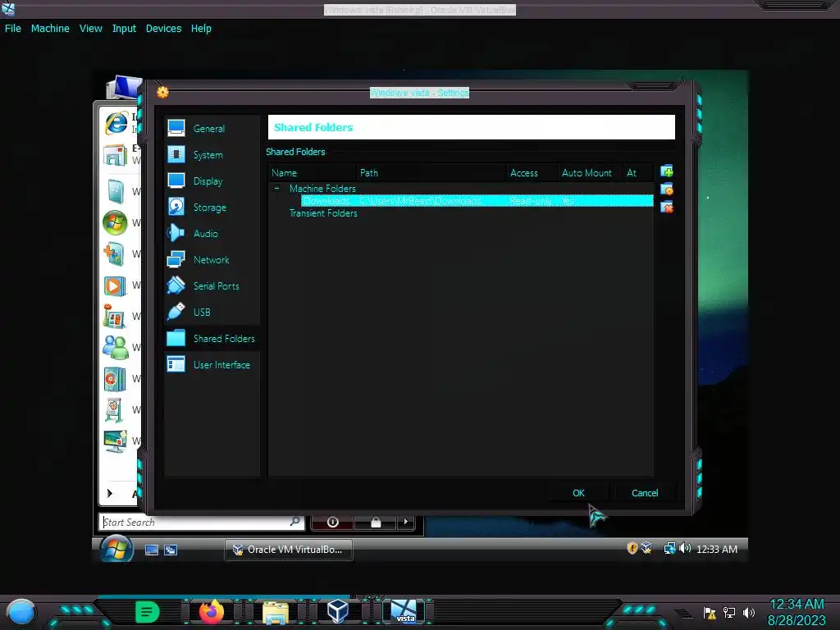Screen dimensions: 840x630
Task: Open the Help menu
Action: [201, 29]
